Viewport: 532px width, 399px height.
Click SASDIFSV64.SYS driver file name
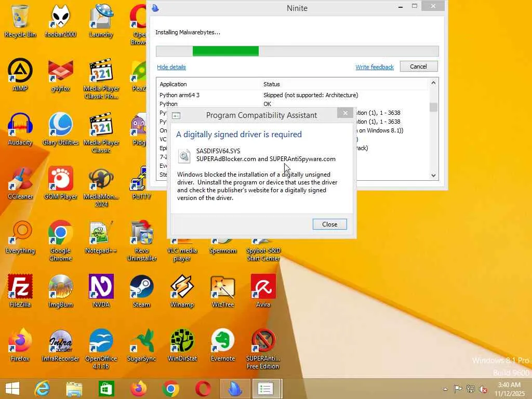pos(218,151)
